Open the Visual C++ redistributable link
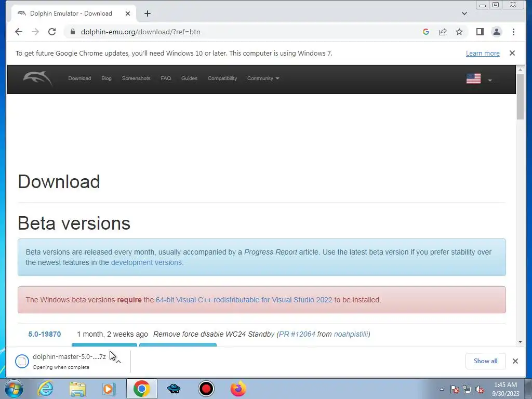 244,300
